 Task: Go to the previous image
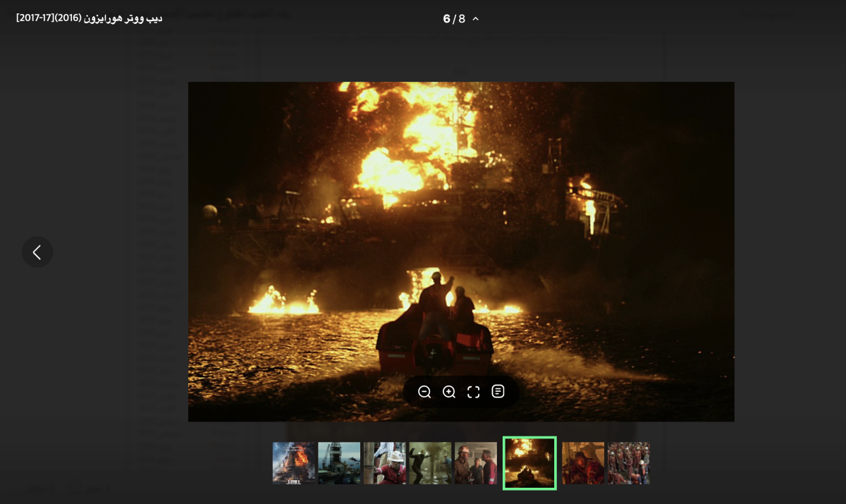[37, 252]
